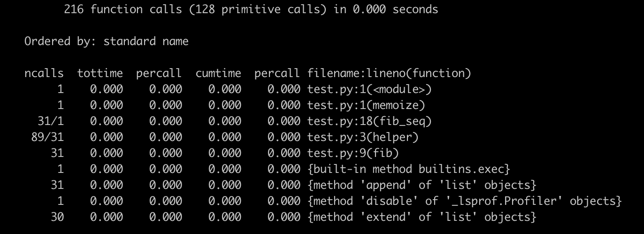
Task: Click the tottime column header
Action: (100, 73)
